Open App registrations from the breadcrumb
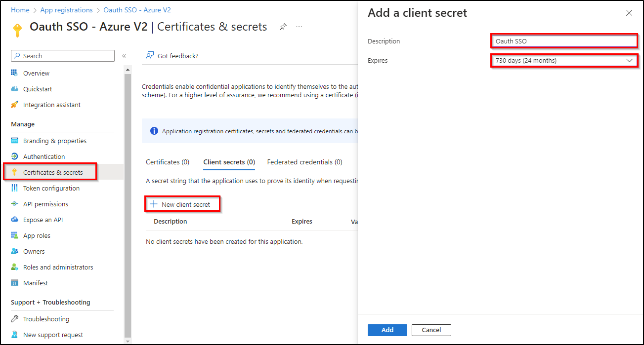This screenshot has width=644, height=345. pyautogui.click(x=66, y=9)
